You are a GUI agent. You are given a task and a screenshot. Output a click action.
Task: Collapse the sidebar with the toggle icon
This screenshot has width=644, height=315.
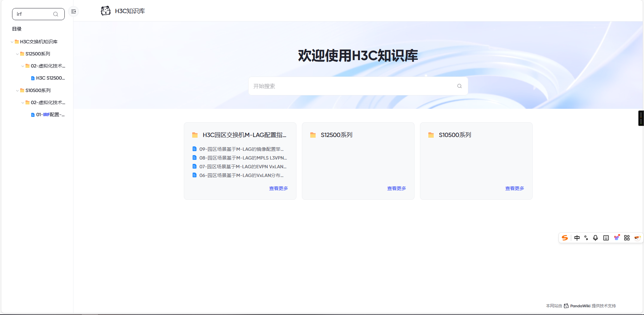[x=73, y=11]
